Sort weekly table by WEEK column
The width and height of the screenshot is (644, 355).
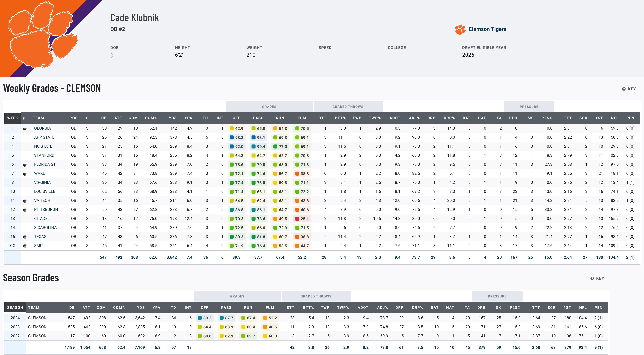tap(13, 118)
